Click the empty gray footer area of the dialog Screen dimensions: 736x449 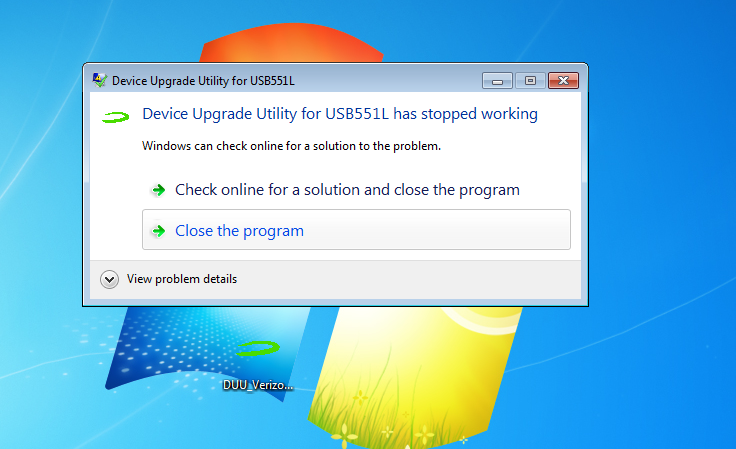pyautogui.click(x=408, y=279)
